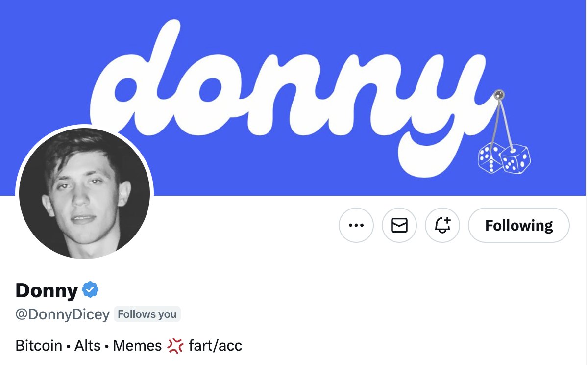Click the white donny script lettering
Viewport: 588px width, 365px height.
pyautogui.click(x=293, y=98)
